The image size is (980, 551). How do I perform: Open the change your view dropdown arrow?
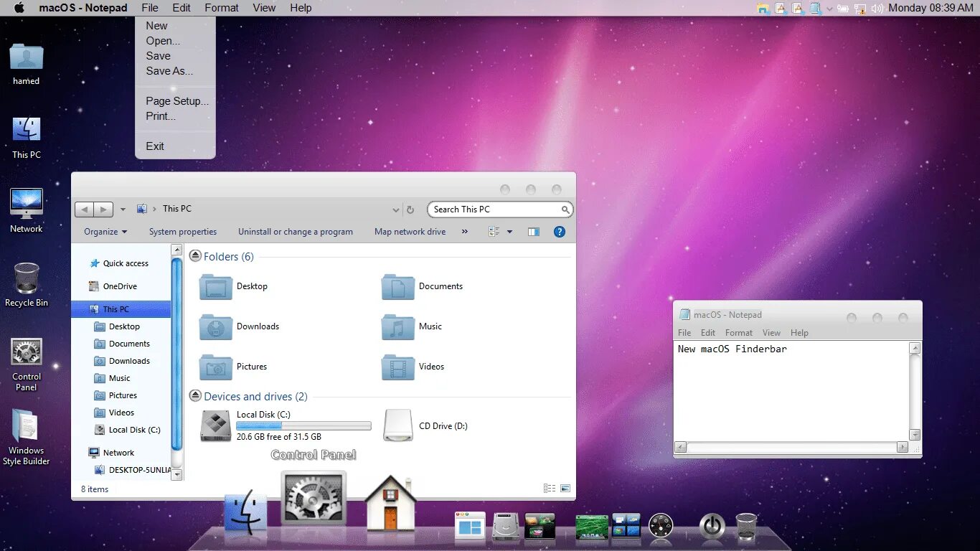pyautogui.click(x=510, y=232)
